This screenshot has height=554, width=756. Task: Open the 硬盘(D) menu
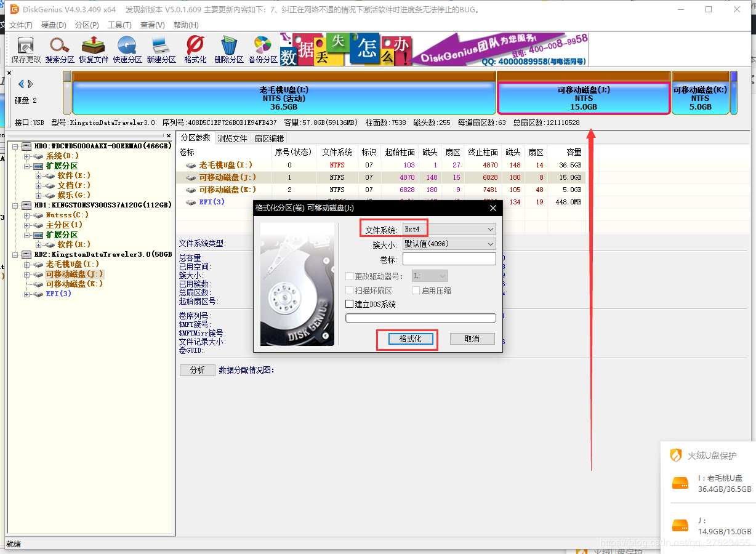pos(54,25)
